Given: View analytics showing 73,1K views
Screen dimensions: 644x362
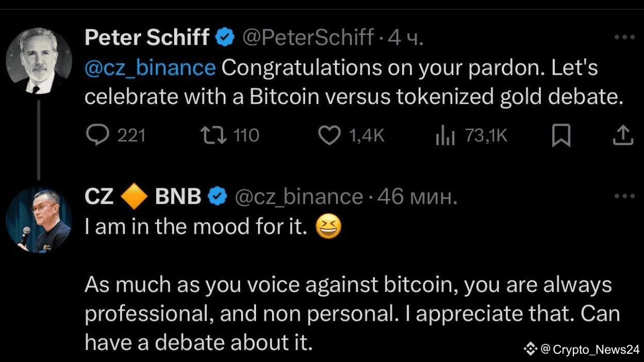Looking at the screenshot, I should pos(445,136).
